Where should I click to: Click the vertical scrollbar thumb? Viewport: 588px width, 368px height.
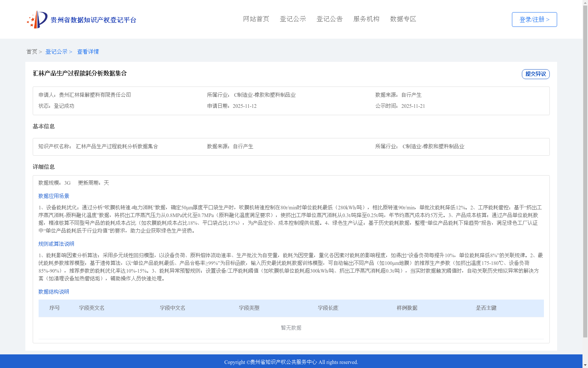pyautogui.click(x=585, y=171)
